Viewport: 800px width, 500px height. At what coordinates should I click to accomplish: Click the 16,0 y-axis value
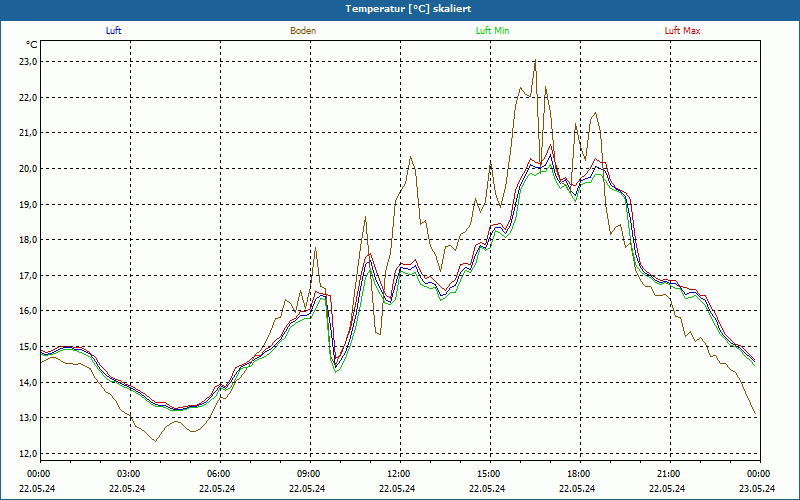click(29, 311)
